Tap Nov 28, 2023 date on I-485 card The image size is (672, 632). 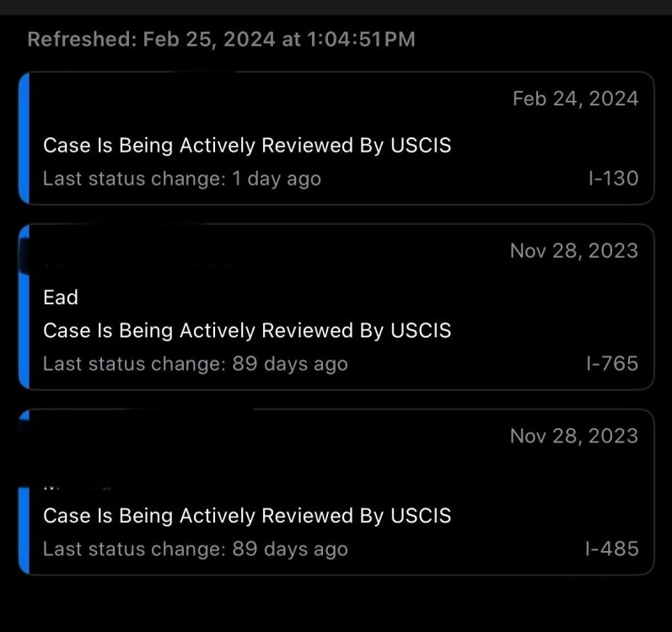pyautogui.click(x=574, y=436)
